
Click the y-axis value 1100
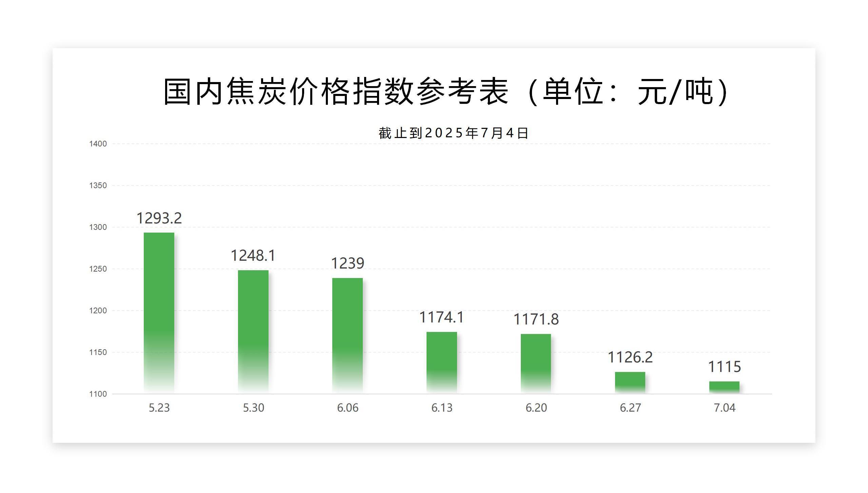pyautogui.click(x=98, y=394)
